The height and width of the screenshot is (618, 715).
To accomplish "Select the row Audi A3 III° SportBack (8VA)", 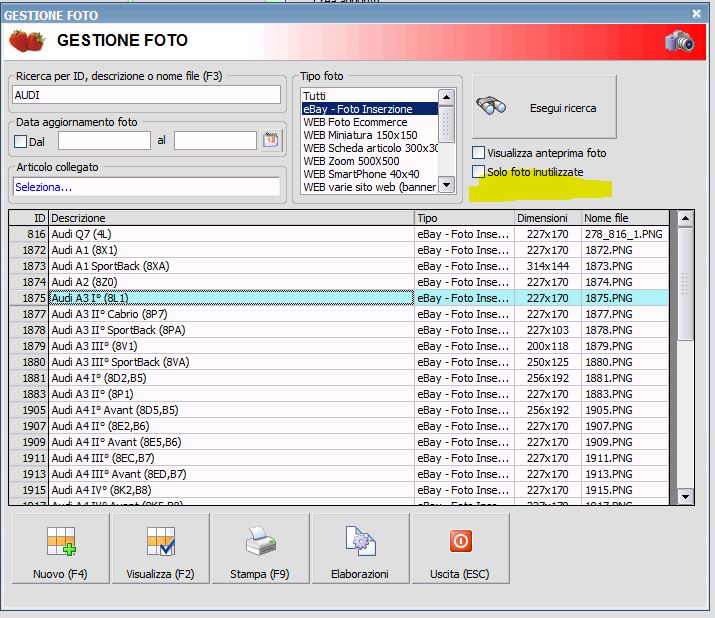I will pos(339,362).
